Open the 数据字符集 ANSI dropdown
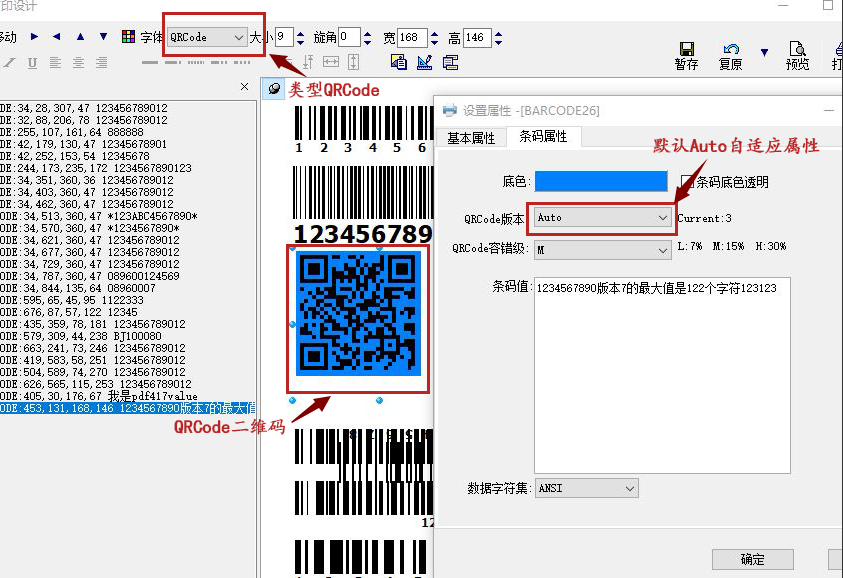Screen dimensions: 843x578 tap(629, 488)
